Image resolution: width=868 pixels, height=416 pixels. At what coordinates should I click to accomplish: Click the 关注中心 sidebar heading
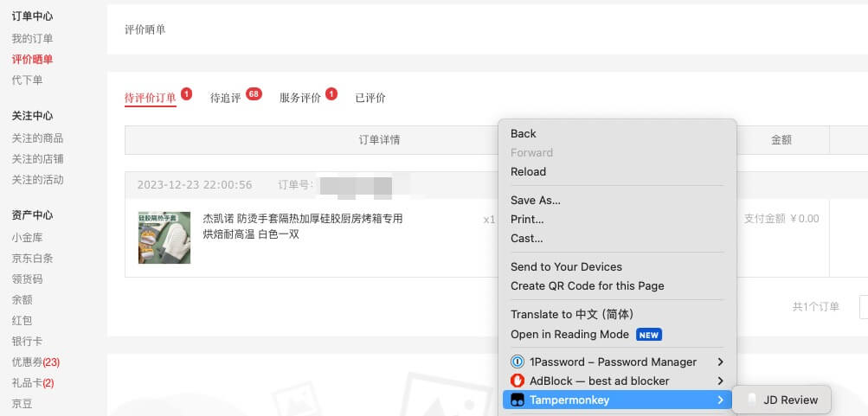tap(32, 116)
